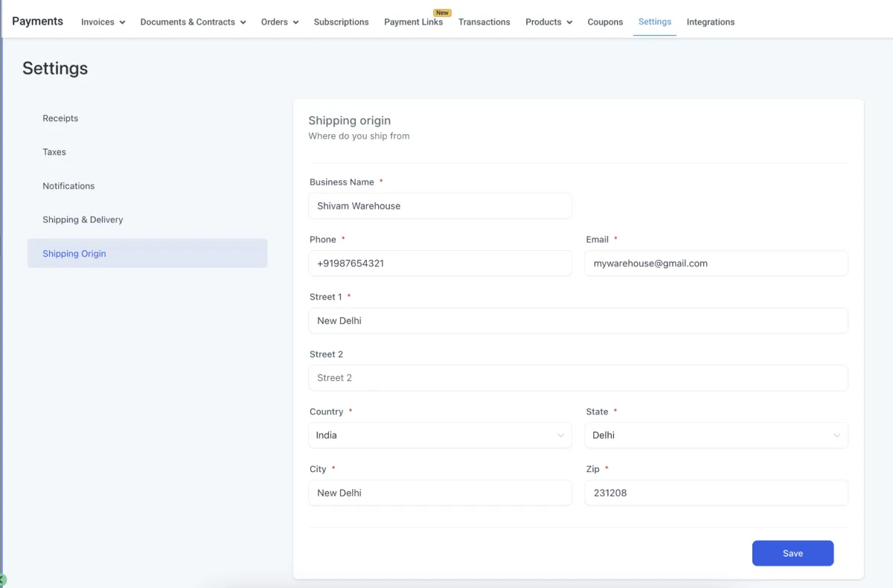
Task: Open Taxes settings section
Action: 147,152
